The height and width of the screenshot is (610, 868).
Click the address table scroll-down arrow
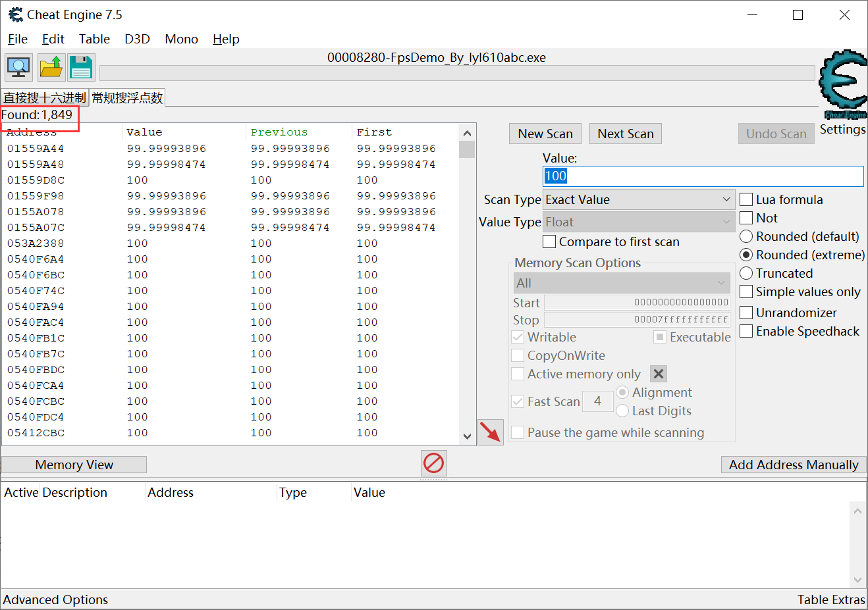857,580
